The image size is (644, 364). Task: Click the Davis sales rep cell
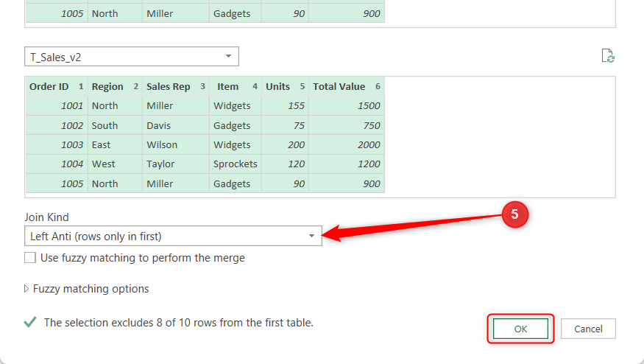[176, 125]
